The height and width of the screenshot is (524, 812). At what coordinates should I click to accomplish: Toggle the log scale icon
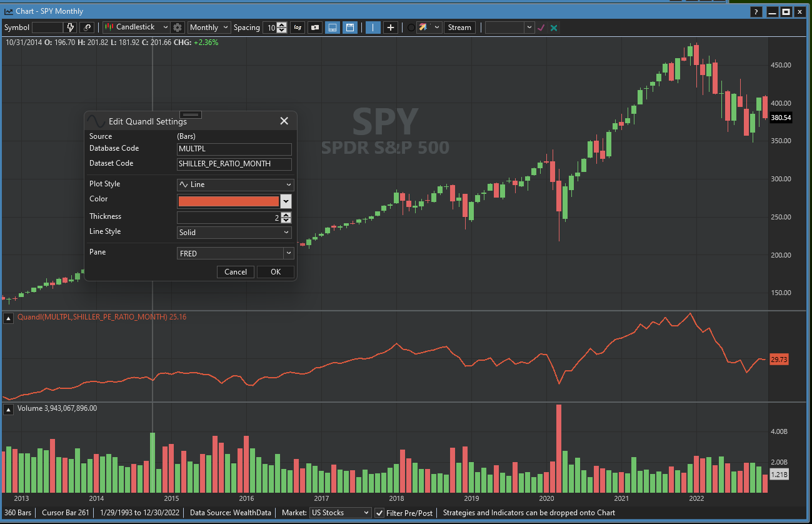coord(298,28)
